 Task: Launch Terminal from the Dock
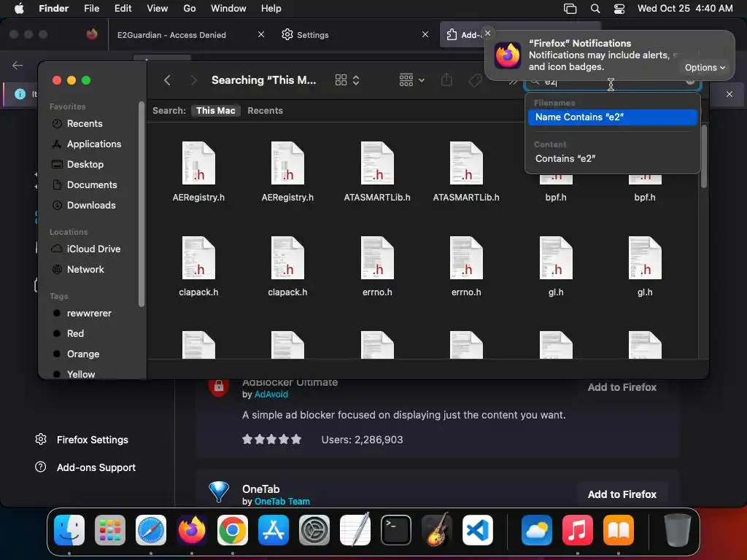[396, 530]
